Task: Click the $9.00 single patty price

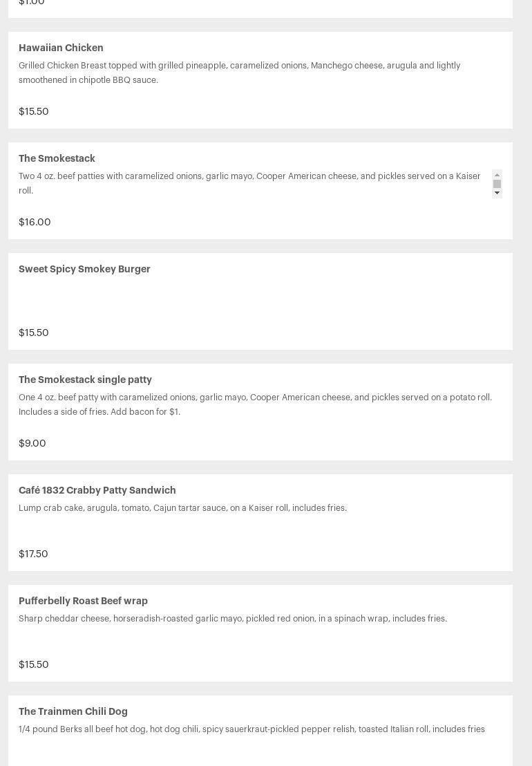Action: (x=32, y=444)
